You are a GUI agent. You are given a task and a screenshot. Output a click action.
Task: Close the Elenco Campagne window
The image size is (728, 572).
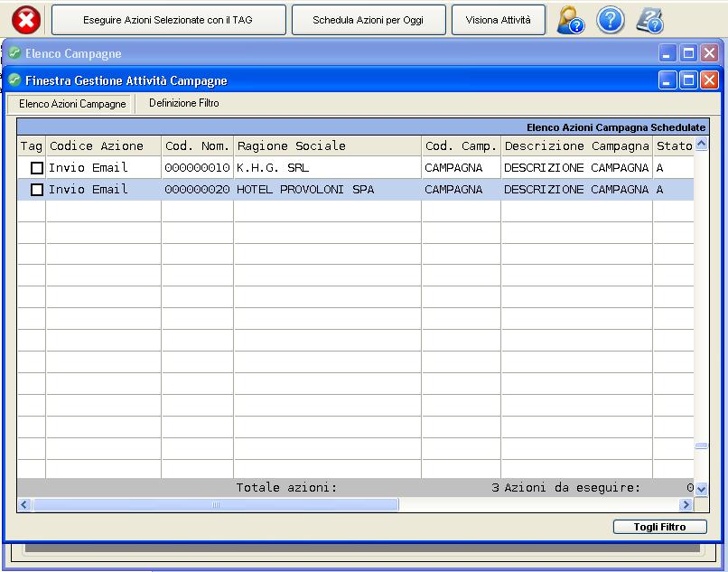pos(709,53)
